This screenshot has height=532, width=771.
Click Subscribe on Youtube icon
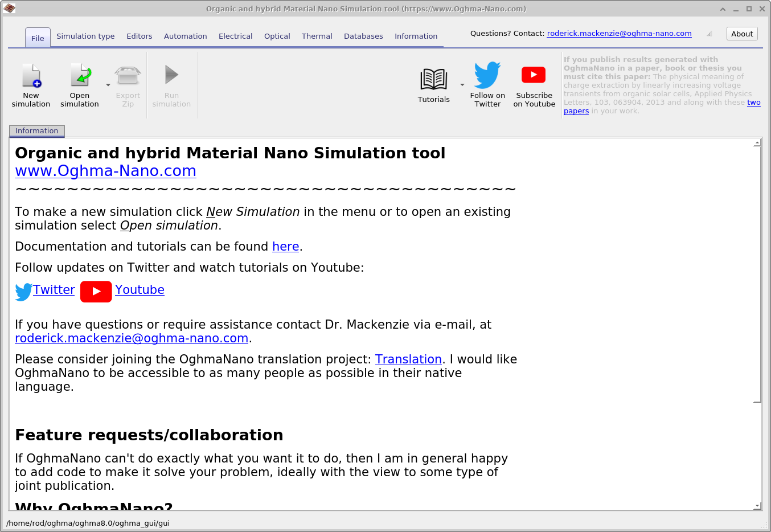pos(534,75)
